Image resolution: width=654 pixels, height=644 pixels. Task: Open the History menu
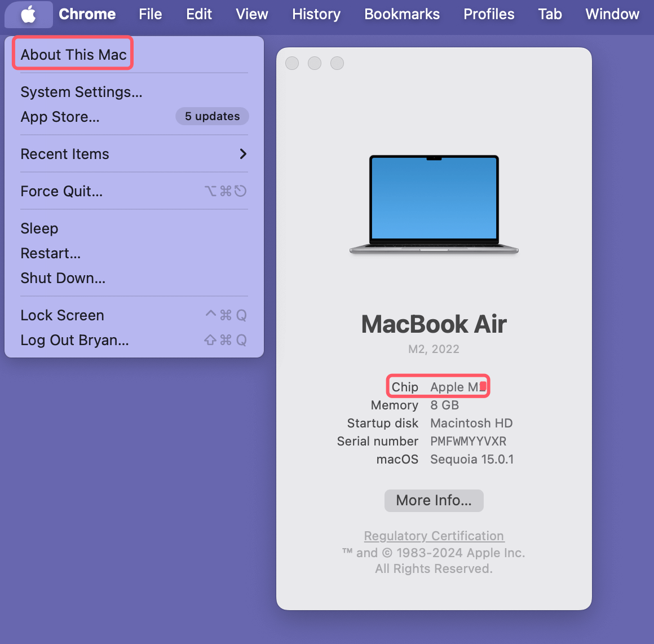(316, 14)
